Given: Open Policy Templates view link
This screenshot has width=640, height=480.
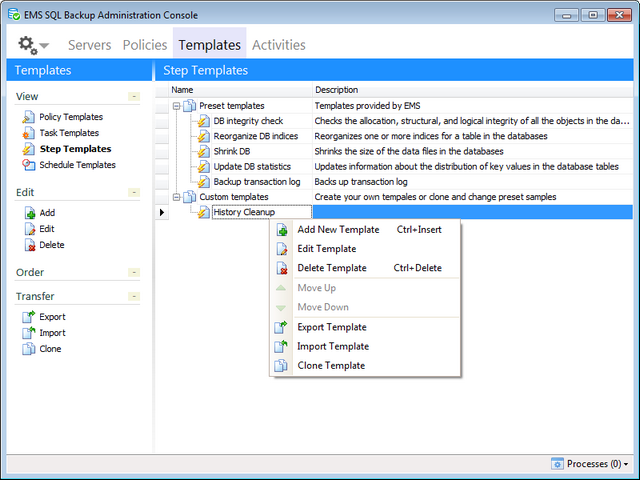Looking at the screenshot, I should click(x=71, y=117).
